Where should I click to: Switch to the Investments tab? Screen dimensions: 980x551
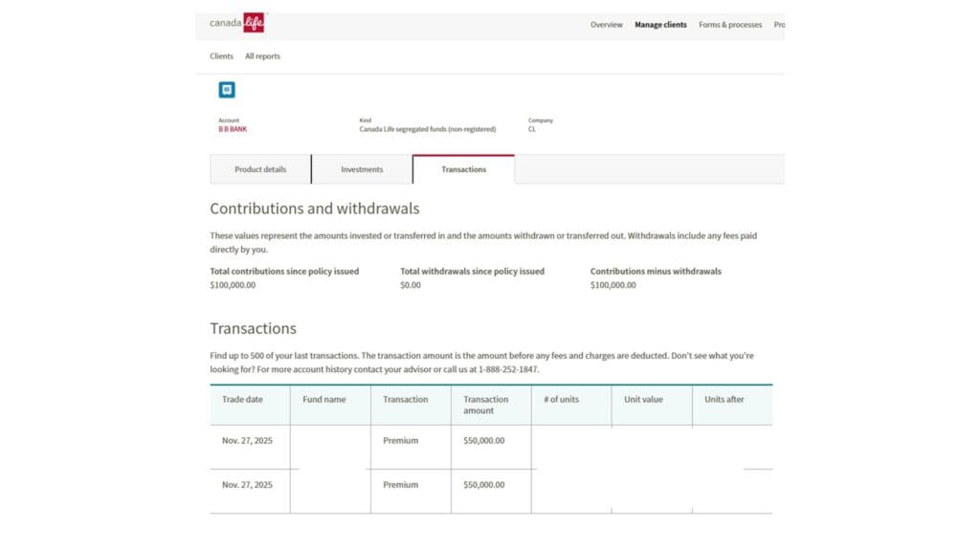click(362, 169)
